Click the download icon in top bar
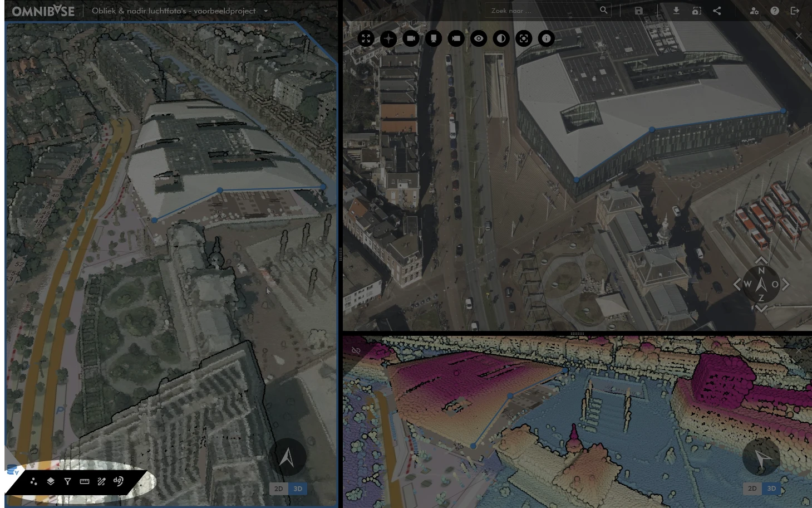Image resolution: width=812 pixels, height=508 pixels. tap(676, 11)
